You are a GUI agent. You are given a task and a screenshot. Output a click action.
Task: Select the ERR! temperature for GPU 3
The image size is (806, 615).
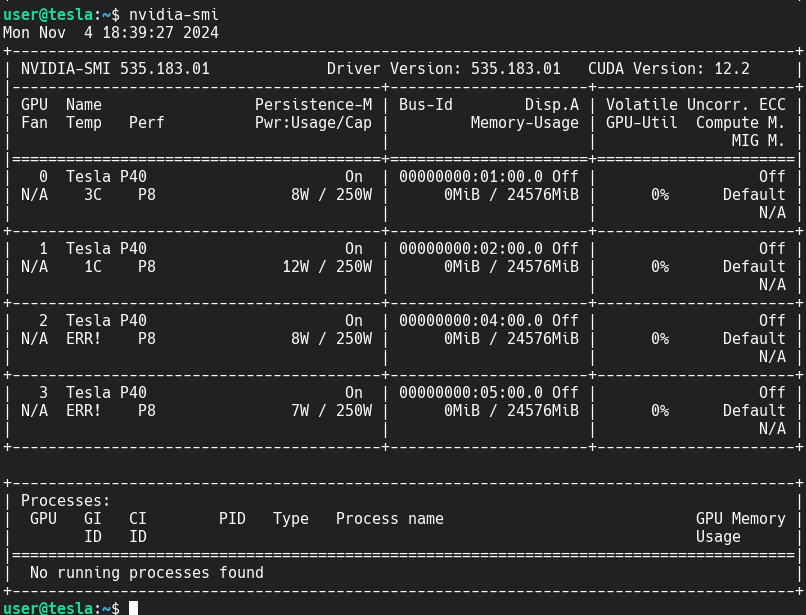click(83, 410)
